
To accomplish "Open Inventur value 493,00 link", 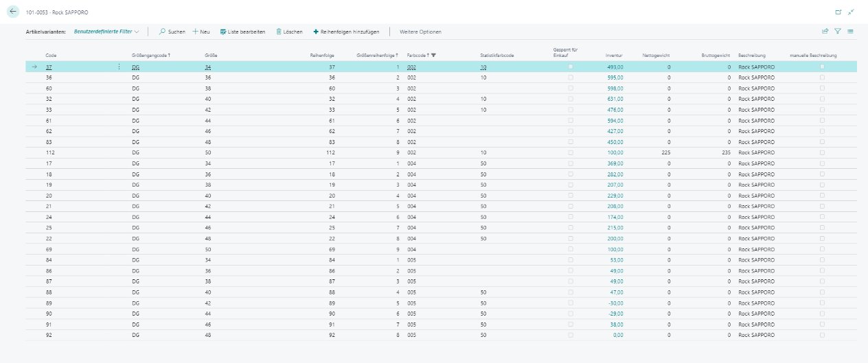I will [x=614, y=67].
